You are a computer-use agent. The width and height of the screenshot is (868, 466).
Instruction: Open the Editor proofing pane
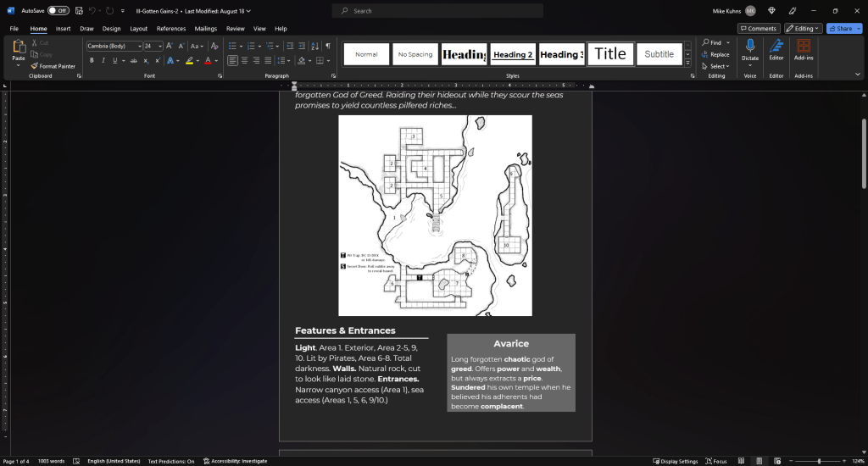click(x=776, y=50)
